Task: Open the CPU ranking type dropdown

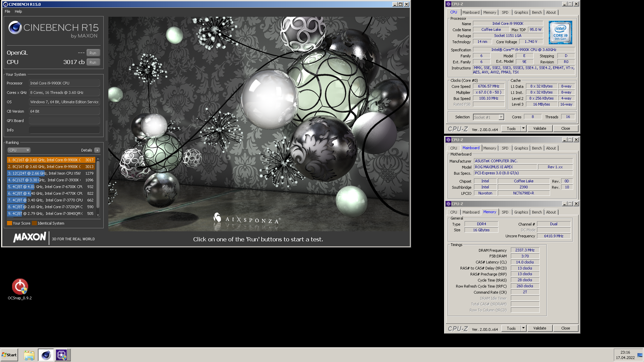Action: pyautogui.click(x=19, y=150)
